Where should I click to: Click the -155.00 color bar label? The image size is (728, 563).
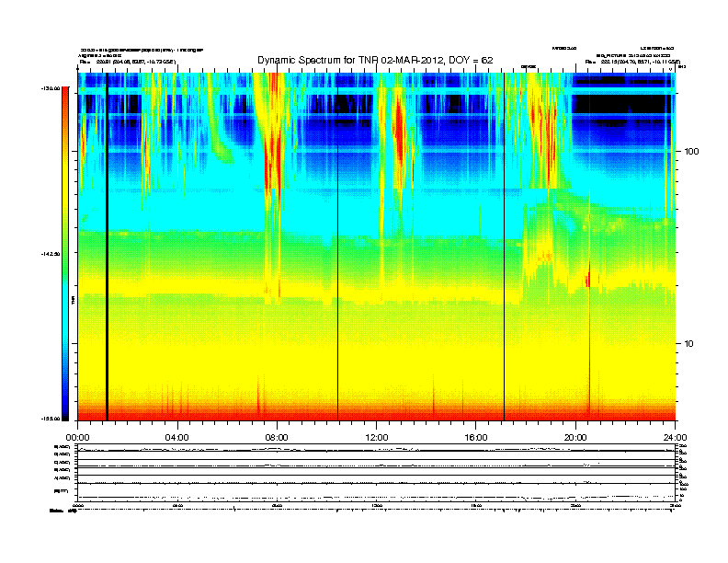coord(51,419)
